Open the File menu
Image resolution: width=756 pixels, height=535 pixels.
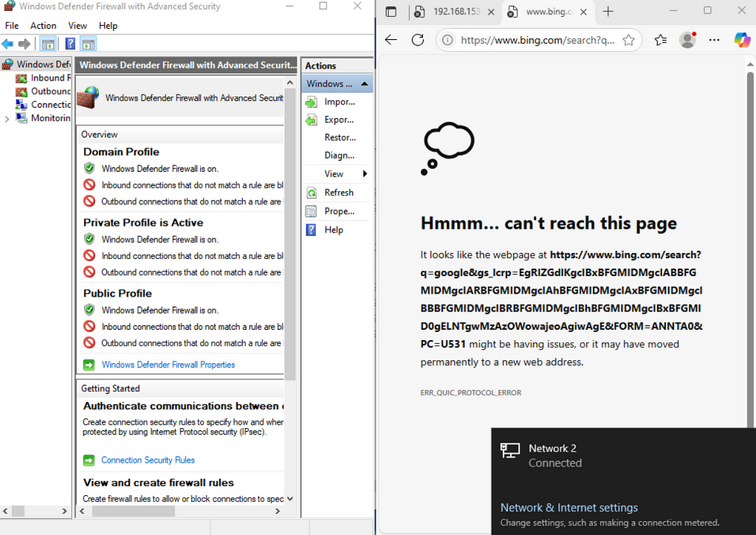12,26
